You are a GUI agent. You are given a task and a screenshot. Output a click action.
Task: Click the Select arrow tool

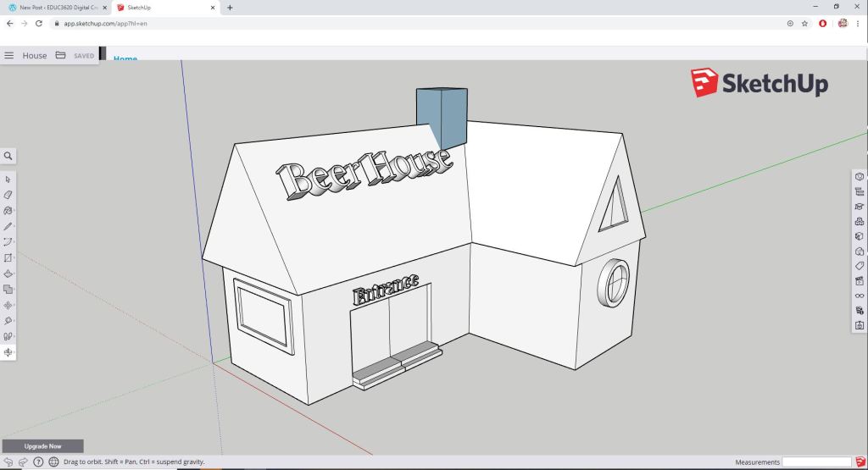point(8,179)
